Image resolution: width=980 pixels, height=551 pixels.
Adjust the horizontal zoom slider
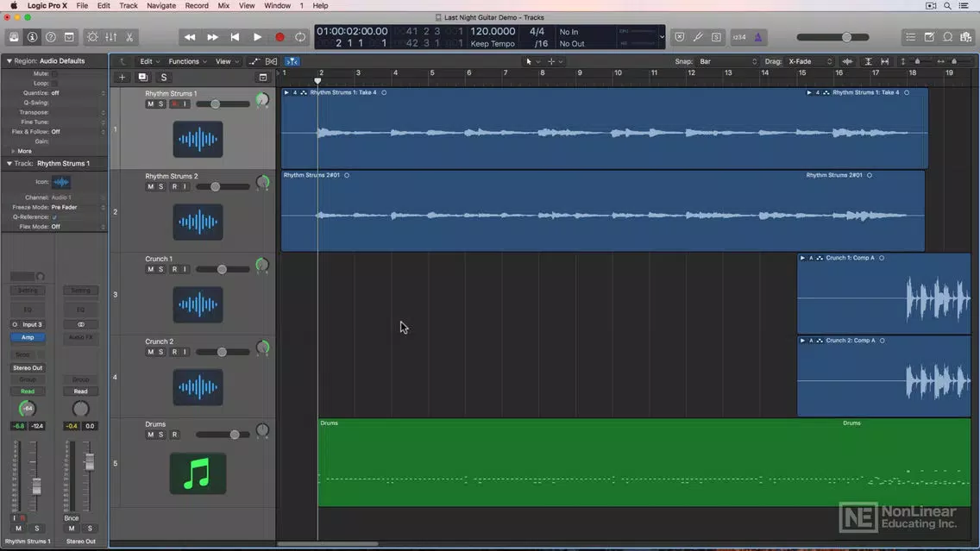coord(955,61)
